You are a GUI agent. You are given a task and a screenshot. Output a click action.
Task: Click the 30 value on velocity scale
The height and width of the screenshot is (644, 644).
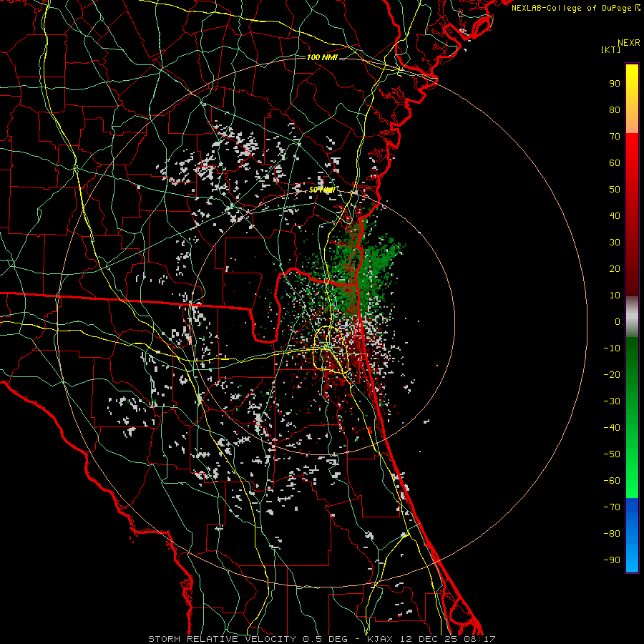point(615,243)
